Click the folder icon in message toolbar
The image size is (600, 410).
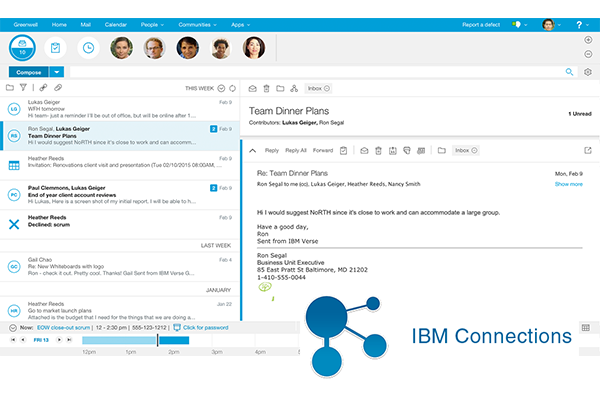click(442, 150)
